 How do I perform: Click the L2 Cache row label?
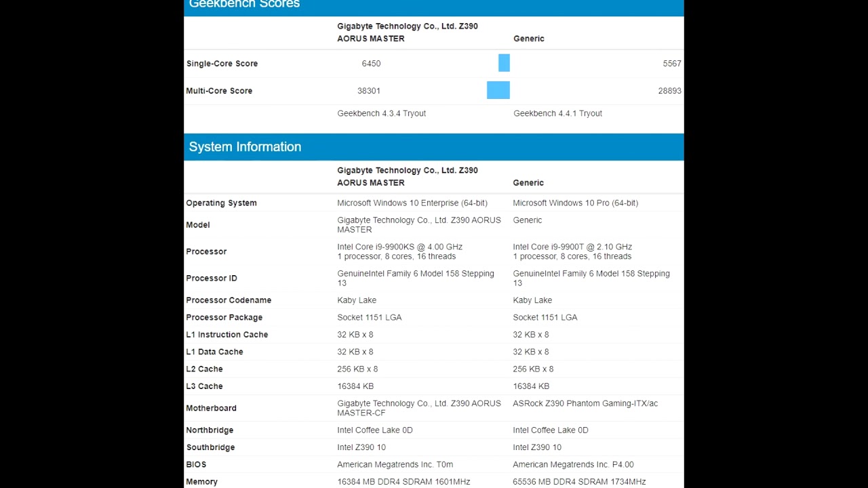point(204,369)
